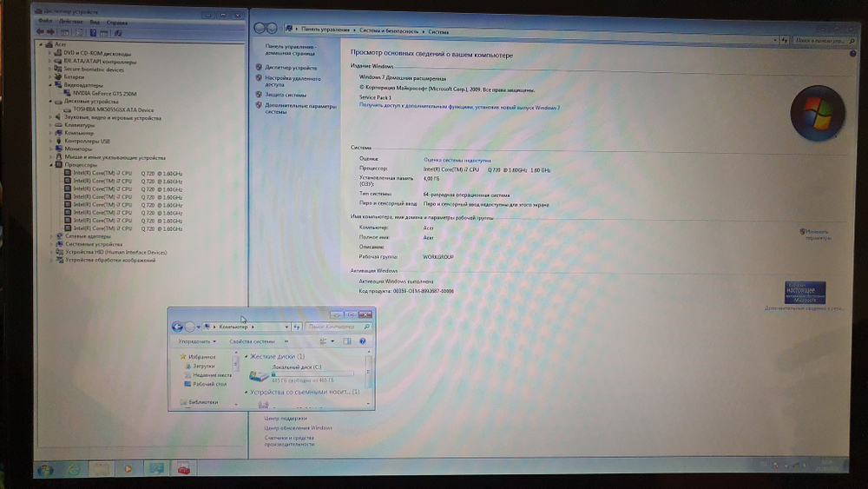The image size is (868, 489).
Task: Open the Центр поддержки link
Action: tap(285, 418)
